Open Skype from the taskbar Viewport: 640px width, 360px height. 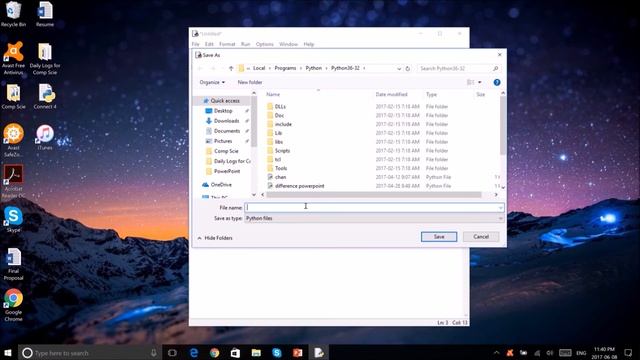tap(277, 353)
